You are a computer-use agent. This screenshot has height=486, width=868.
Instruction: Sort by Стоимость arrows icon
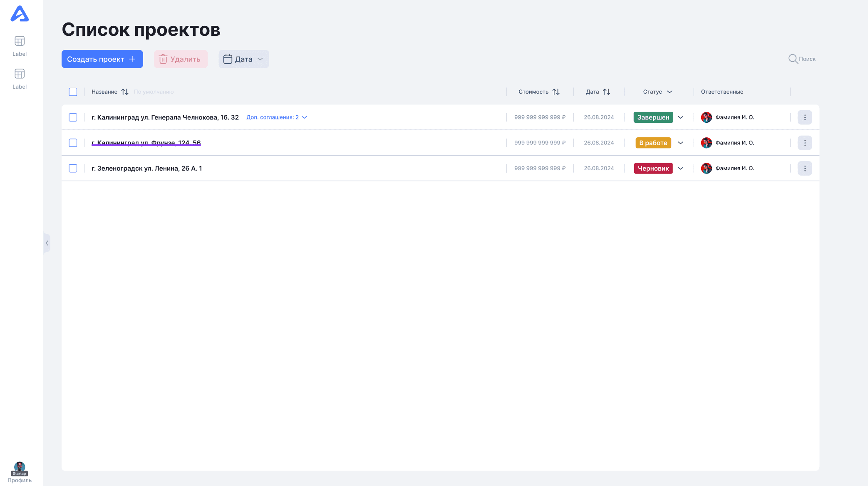[x=556, y=92]
